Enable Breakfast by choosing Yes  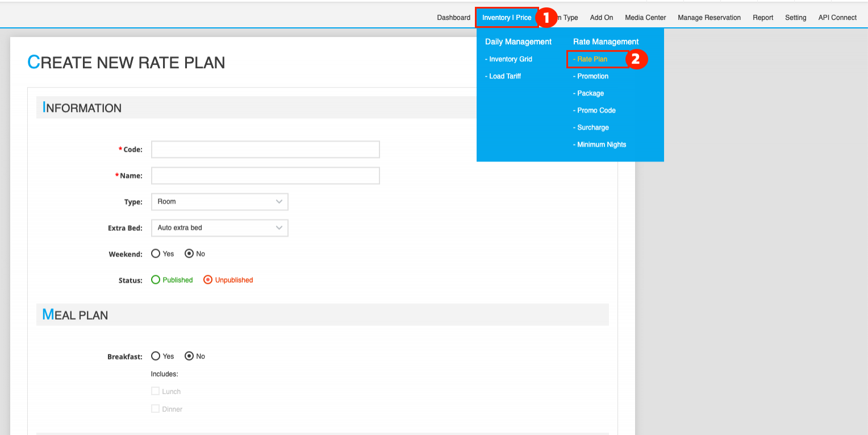click(156, 356)
